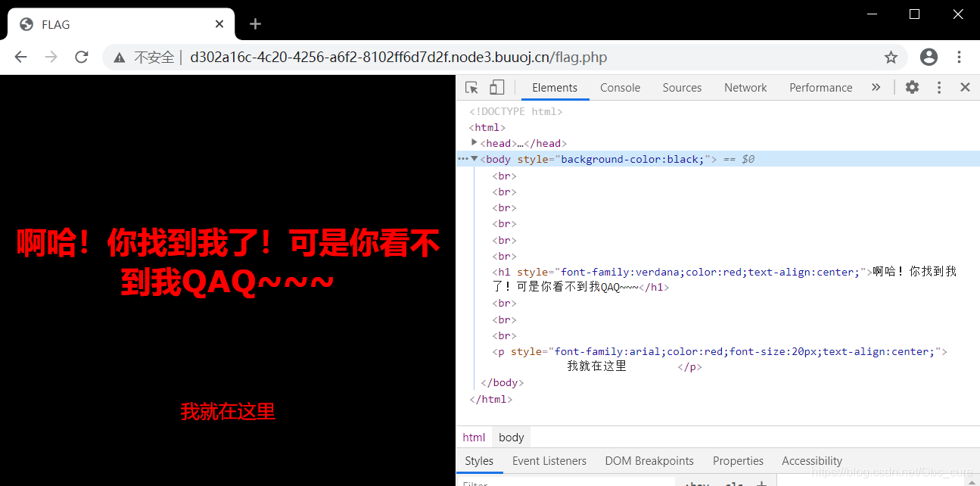Select html in the breadcrumb bar

point(474,438)
